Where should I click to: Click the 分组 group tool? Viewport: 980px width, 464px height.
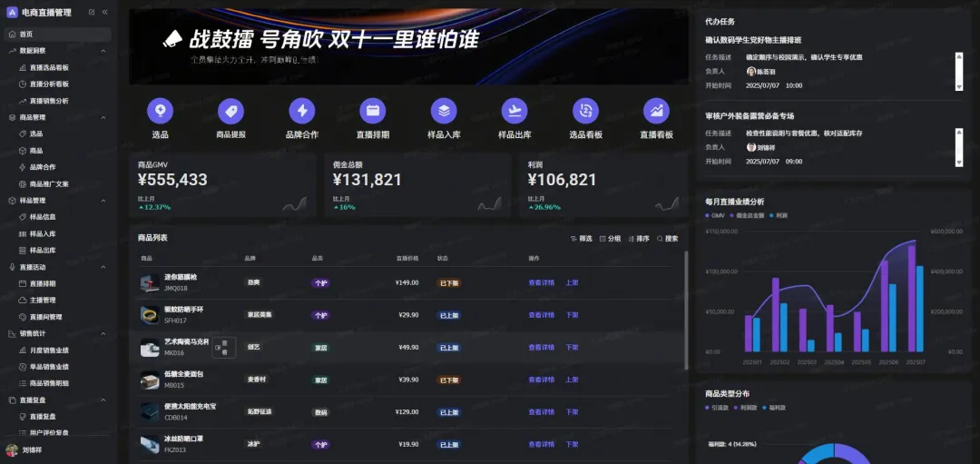[610, 238]
